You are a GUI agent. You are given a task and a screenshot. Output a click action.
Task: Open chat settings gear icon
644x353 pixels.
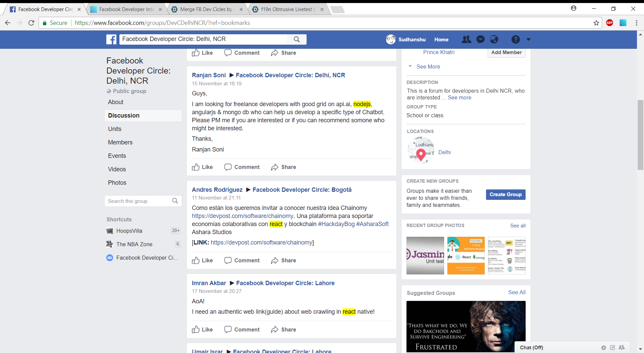[604, 348]
